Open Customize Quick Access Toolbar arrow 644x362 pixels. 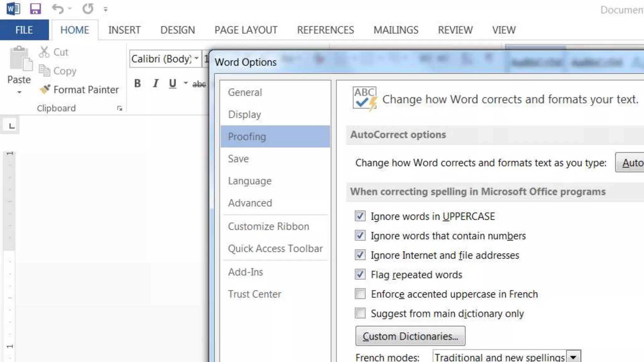[106, 9]
